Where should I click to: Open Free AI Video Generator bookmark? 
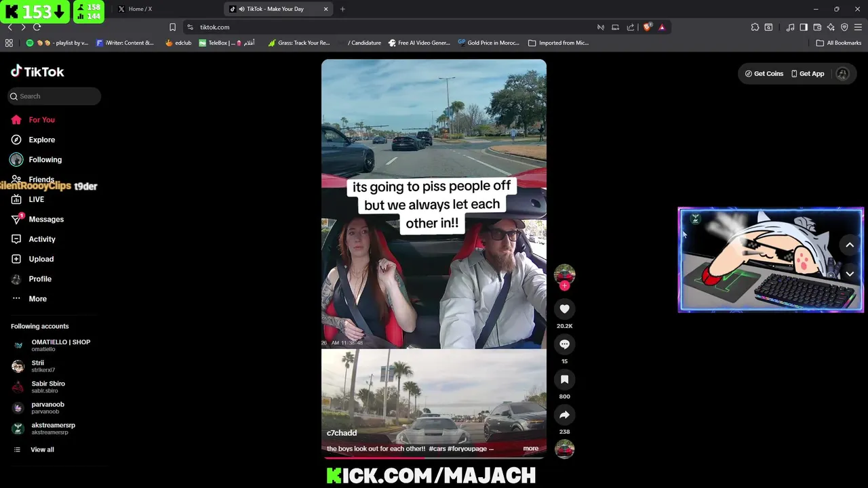[419, 43]
